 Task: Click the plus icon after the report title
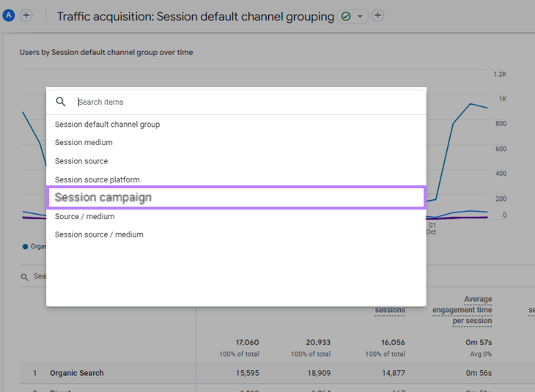378,15
